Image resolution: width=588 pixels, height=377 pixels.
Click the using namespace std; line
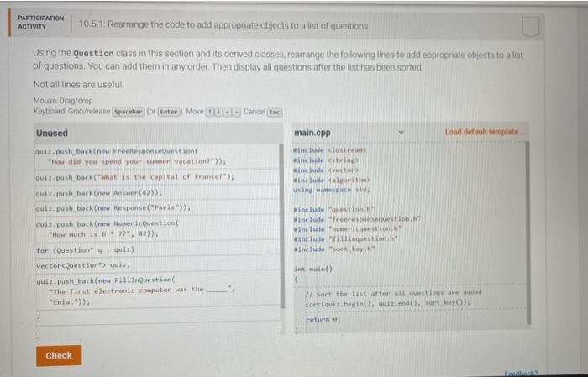click(332, 190)
